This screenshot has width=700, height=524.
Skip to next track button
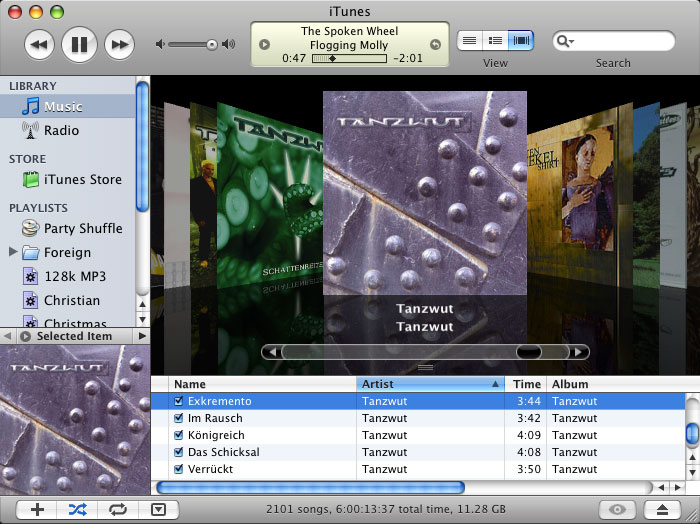coord(119,44)
